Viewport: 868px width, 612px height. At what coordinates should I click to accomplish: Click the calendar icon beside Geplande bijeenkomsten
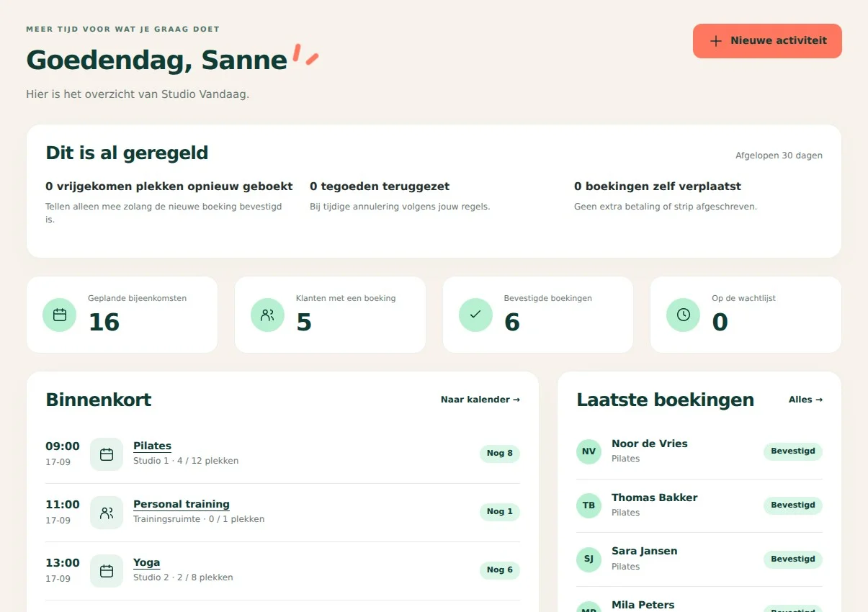coord(60,315)
